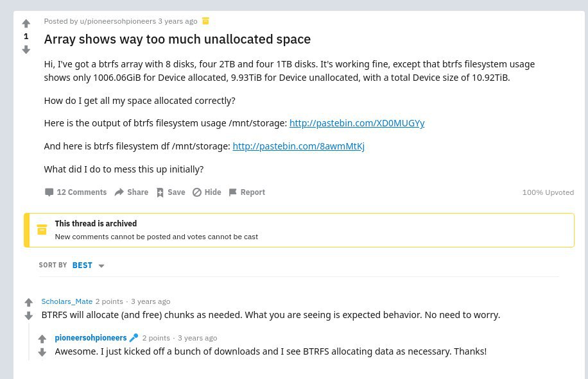The width and height of the screenshot is (588, 379).
Task: Upvote the main post
Action: point(26,24)
